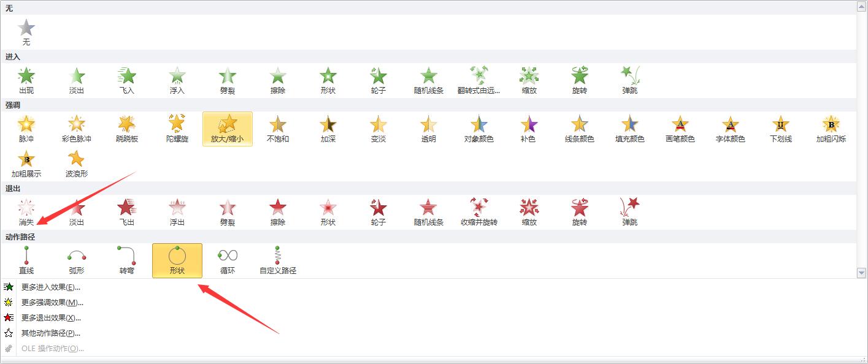Select the 劈裂 entrance animation

228,80
